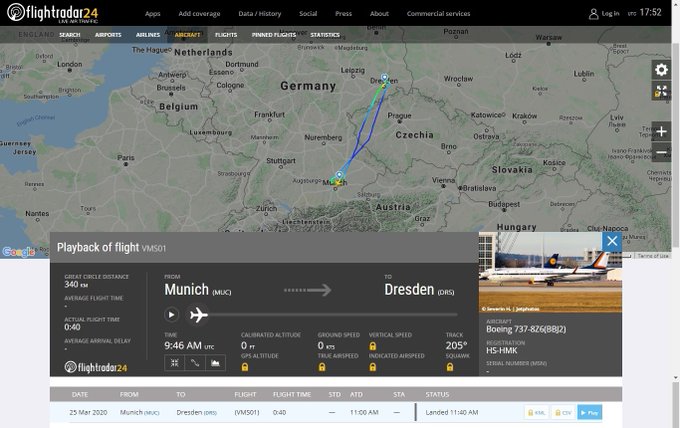
Task: Open the Apps menu
Action: pyautogui.click(x=153, y=13)
